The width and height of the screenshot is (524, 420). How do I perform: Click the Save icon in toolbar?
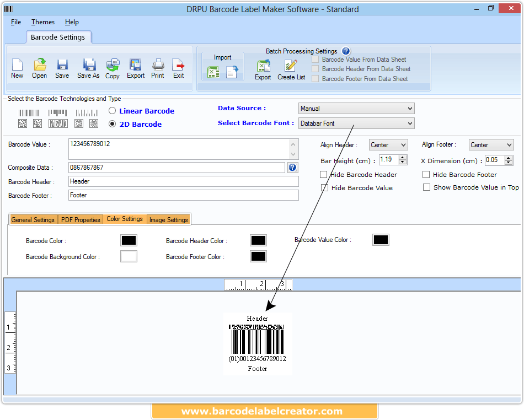[x=62, y=65]
